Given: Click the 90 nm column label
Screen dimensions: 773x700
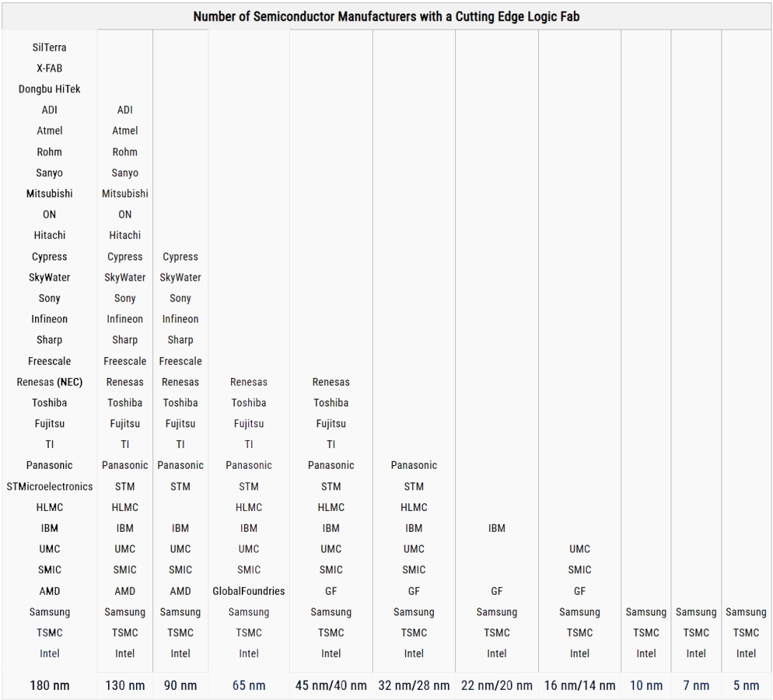Looking at the screenshot, I should (x=180, y=685).
